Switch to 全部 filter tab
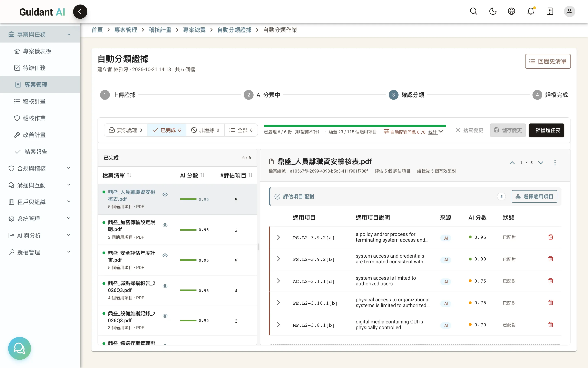 241,130
